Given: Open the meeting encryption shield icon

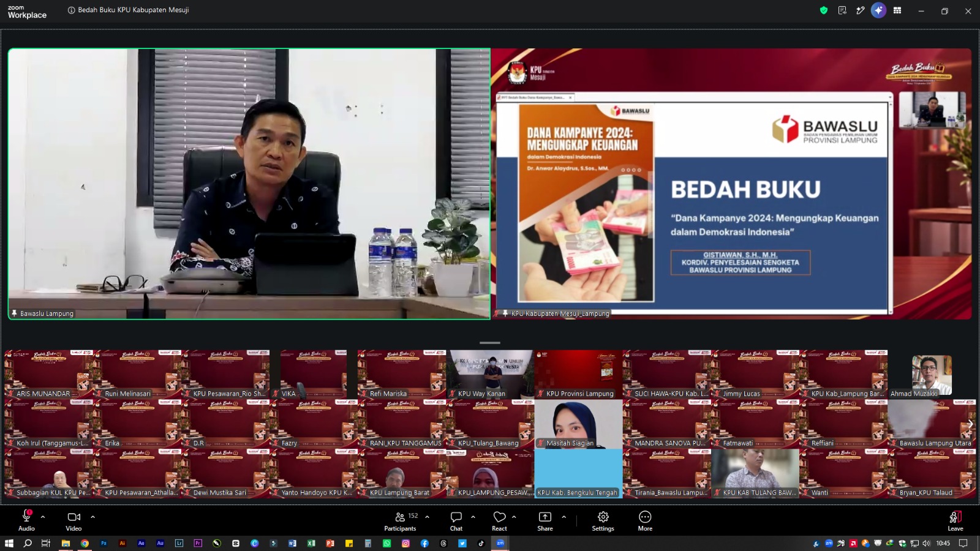Looking at the screenshot, I should pyautogui.click(x=824, y=10).
